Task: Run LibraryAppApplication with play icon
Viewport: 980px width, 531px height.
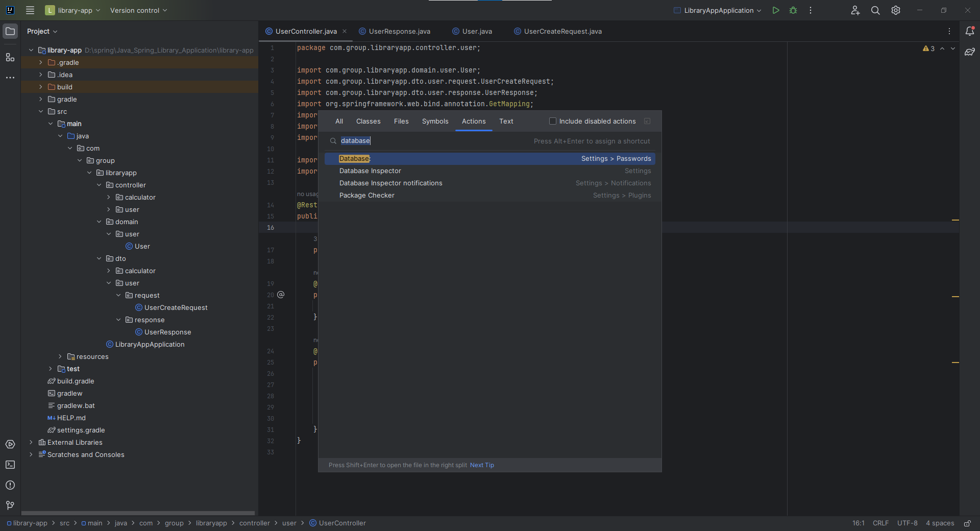Action: (x=776, y=10)
